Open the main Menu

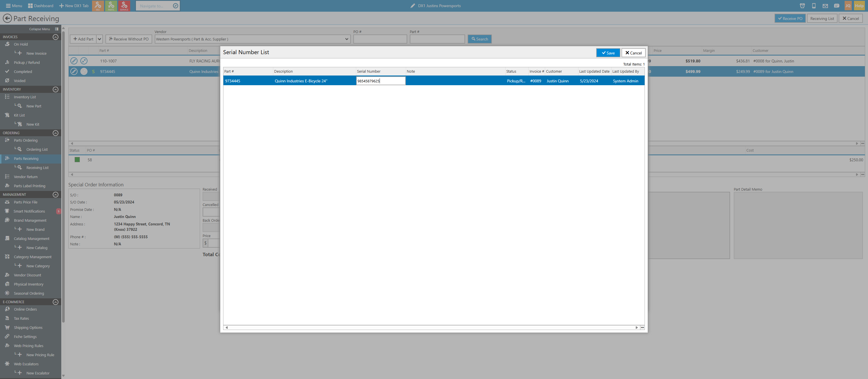(x=14, y=6)
